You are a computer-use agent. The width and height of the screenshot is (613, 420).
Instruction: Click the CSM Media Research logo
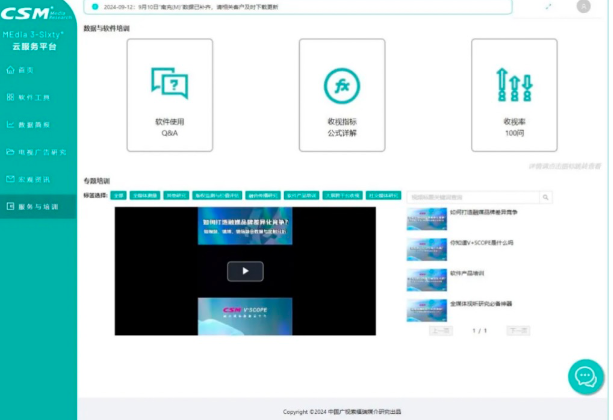tap(35, 13)
